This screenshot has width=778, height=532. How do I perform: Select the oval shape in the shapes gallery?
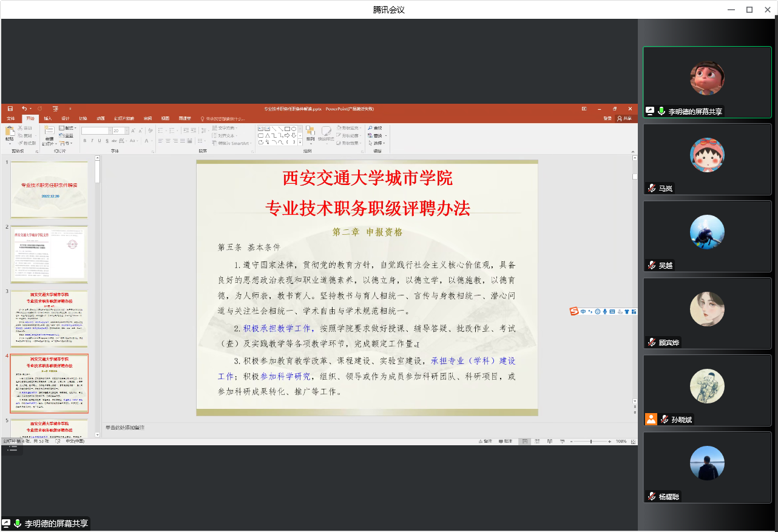tap(294, 129)
